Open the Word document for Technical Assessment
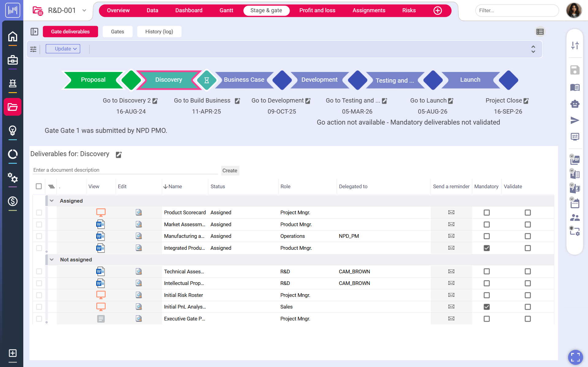Viewport: 588px width, 367px height. coord(101,272)
